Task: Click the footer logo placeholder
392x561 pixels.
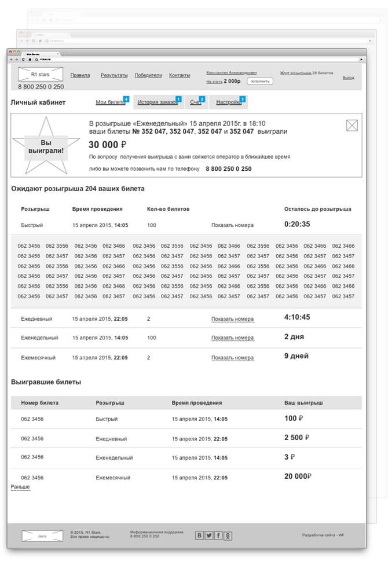Action: click(x=42, y=536)
